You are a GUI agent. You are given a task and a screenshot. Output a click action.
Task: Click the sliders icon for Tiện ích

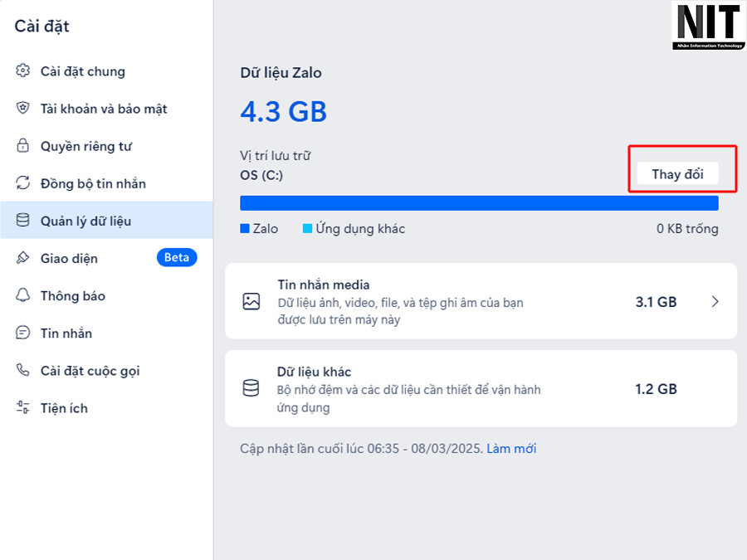[22, 407]
